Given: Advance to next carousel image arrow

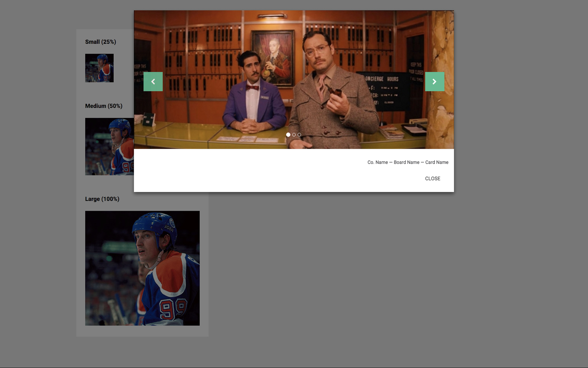Looking at the screenshot, I should (435, 82).
